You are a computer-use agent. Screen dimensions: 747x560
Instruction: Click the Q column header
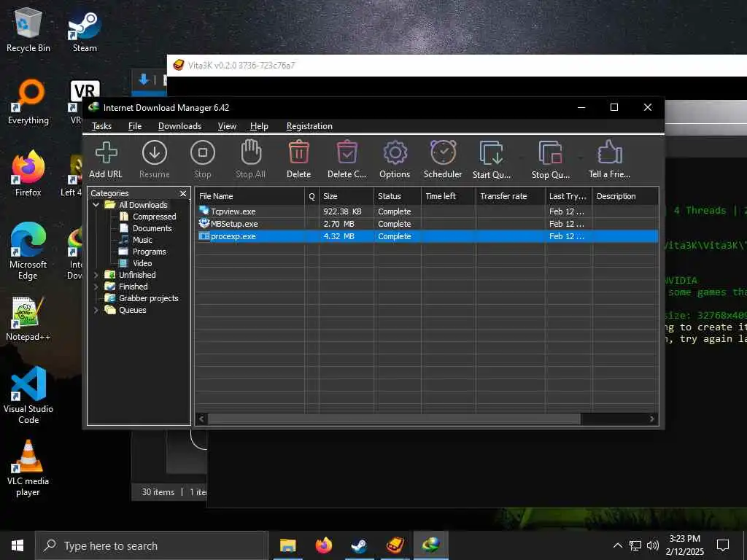click(312, 196)
